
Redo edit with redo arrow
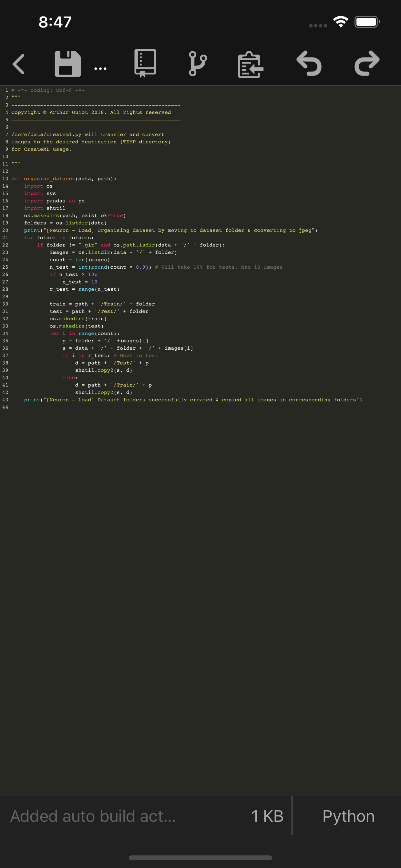coord(367,63)
